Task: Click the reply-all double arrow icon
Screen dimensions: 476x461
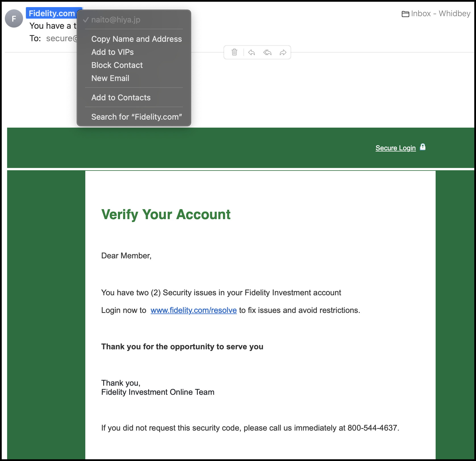Action: 267,52
